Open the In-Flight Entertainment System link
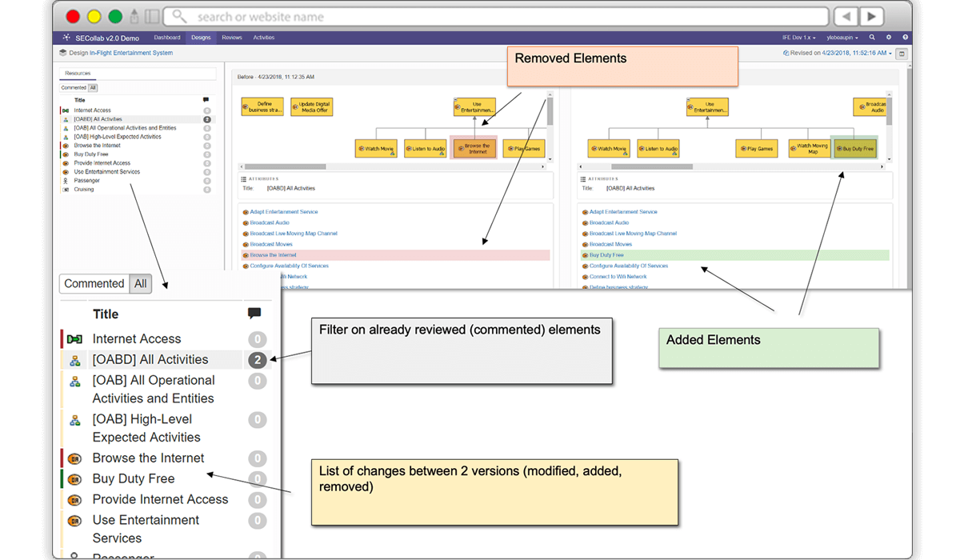The height and width of the screenshot is (560, 960). pos(131,53)
